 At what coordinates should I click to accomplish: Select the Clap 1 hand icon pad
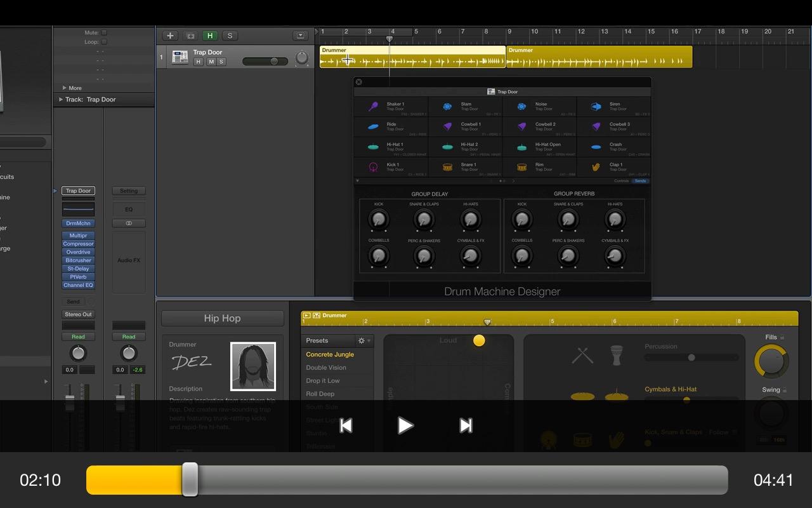pos(596,167)
